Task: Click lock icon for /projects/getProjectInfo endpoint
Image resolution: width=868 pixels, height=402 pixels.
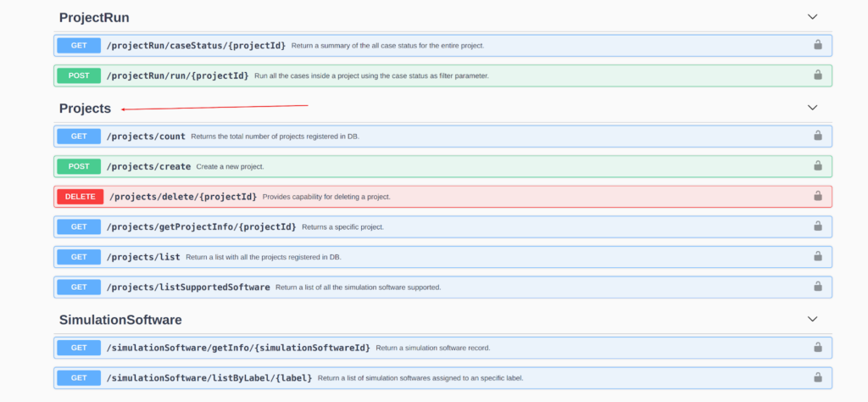Action: [818, 226]
